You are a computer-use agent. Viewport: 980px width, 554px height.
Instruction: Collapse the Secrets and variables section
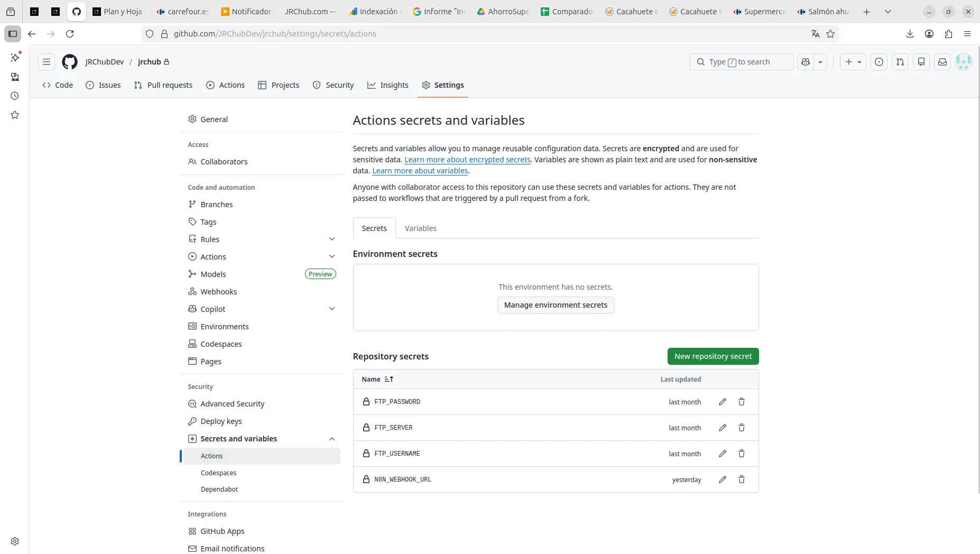click(332, 439)
